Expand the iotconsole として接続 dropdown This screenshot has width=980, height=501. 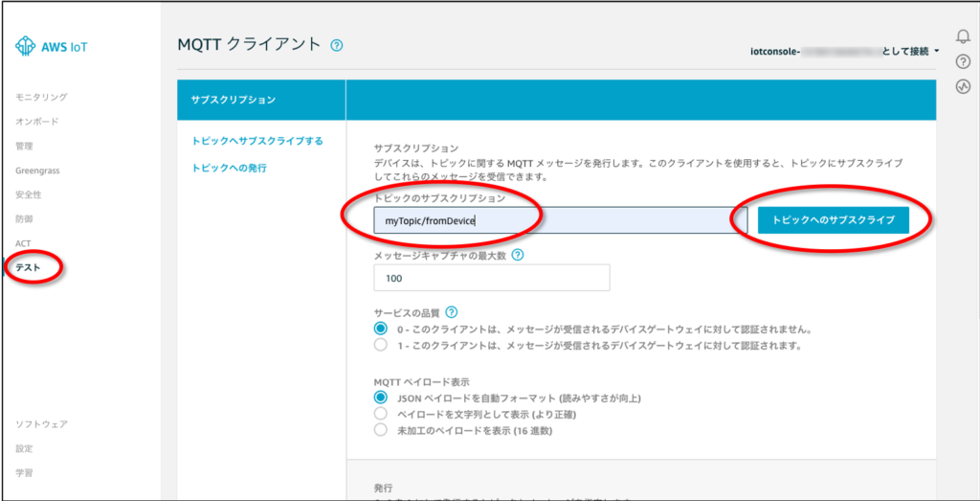(x=935, y=51)
